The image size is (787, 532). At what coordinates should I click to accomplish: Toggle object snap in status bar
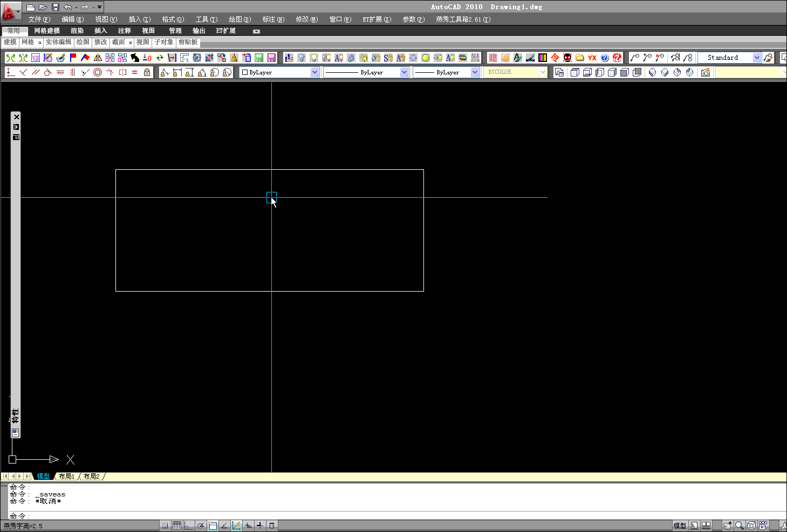pos(213,526)
